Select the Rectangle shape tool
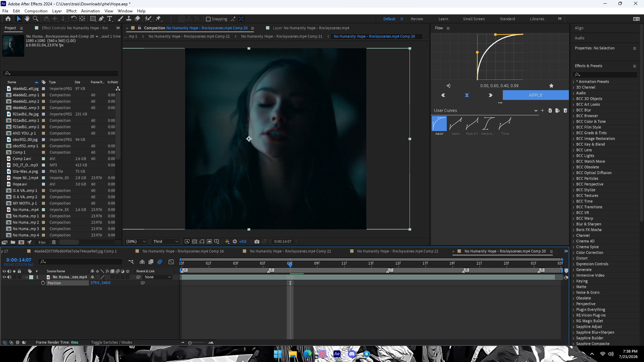The image size is (644, 362). 93,19
